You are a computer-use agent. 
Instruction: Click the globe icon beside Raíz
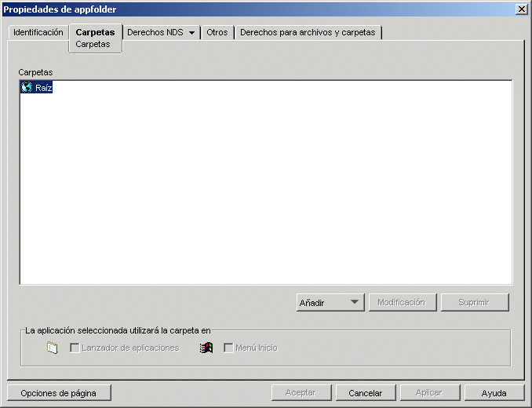27,88
